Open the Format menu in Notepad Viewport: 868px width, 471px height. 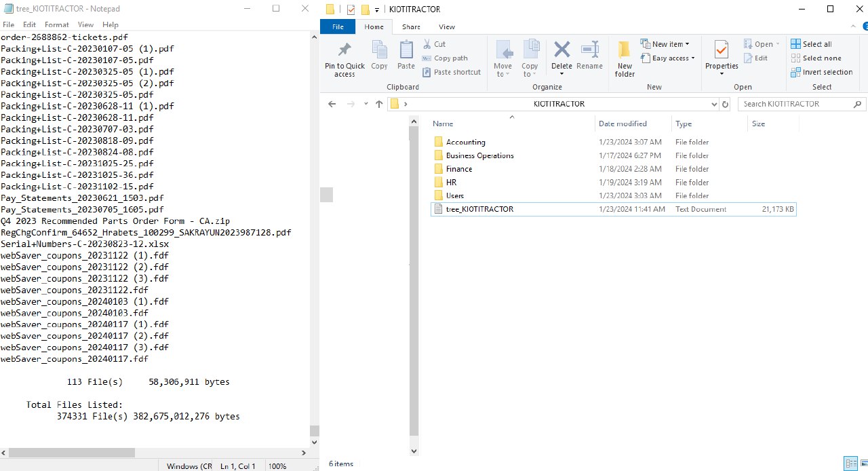point(56,24)
